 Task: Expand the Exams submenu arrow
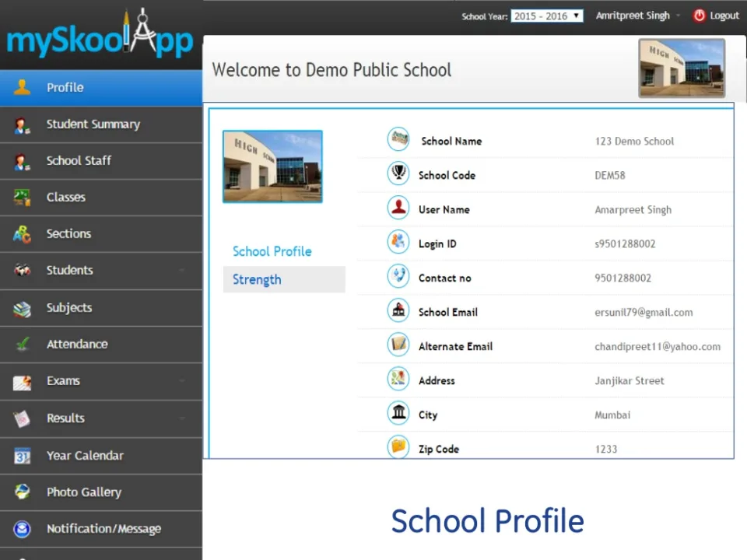(x=182, y=381)
